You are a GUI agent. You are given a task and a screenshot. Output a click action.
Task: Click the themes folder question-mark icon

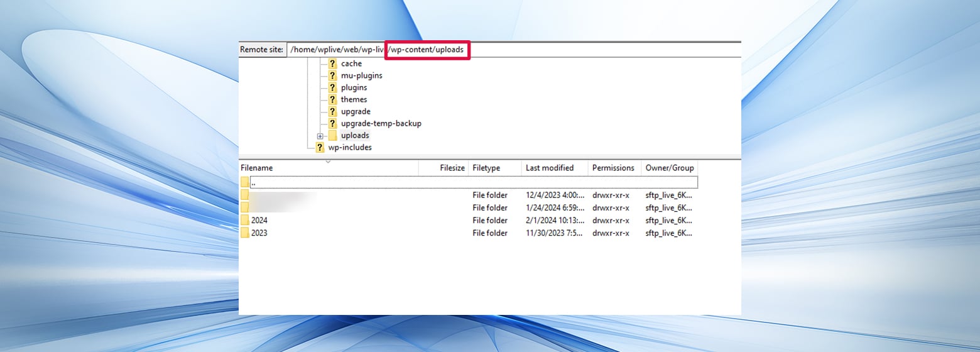tap(332, 99)
